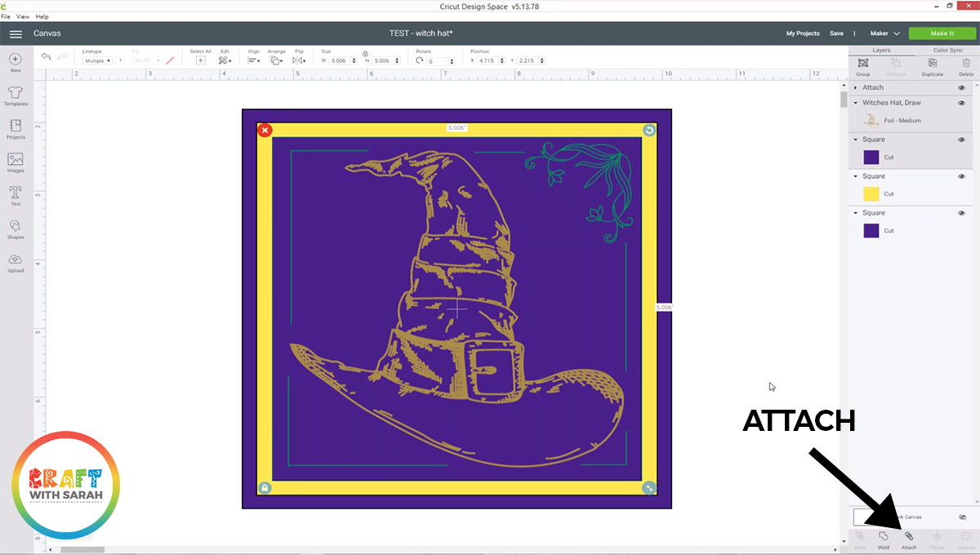Switch to the Color Sync tab
Screen dimensions: 980x555
pyautogui.click(x=947, y=50)
